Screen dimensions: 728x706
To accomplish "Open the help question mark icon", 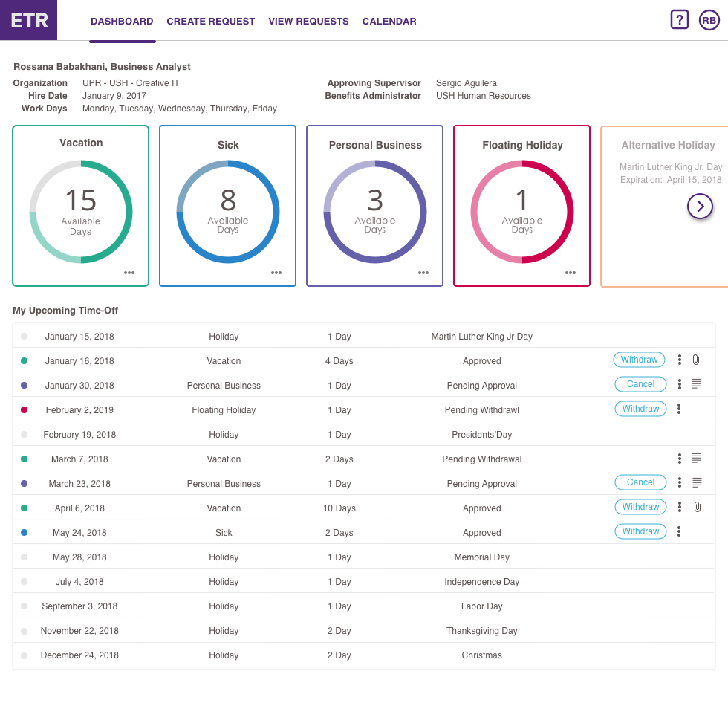I will (679, 20).
